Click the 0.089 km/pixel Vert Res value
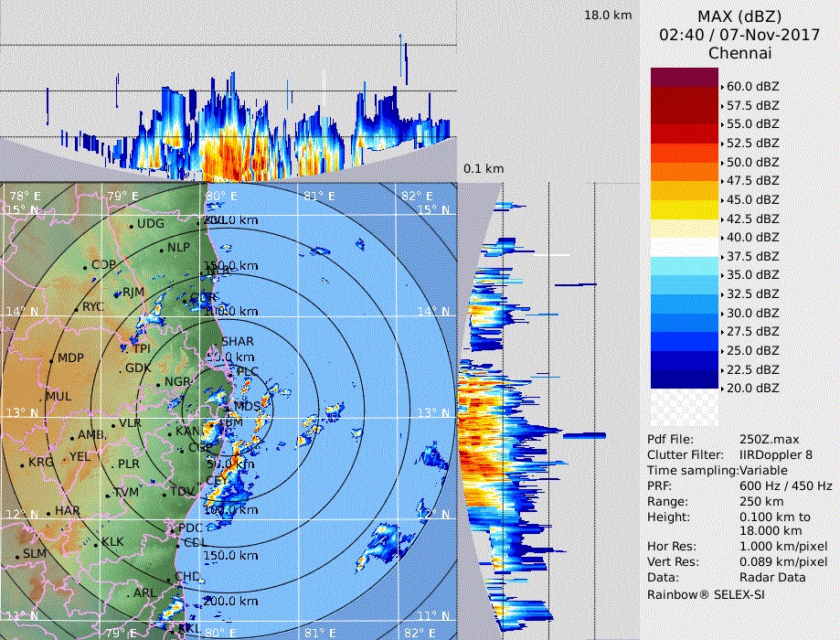Viewport: 840px width, 640px height. click(783, 562)
